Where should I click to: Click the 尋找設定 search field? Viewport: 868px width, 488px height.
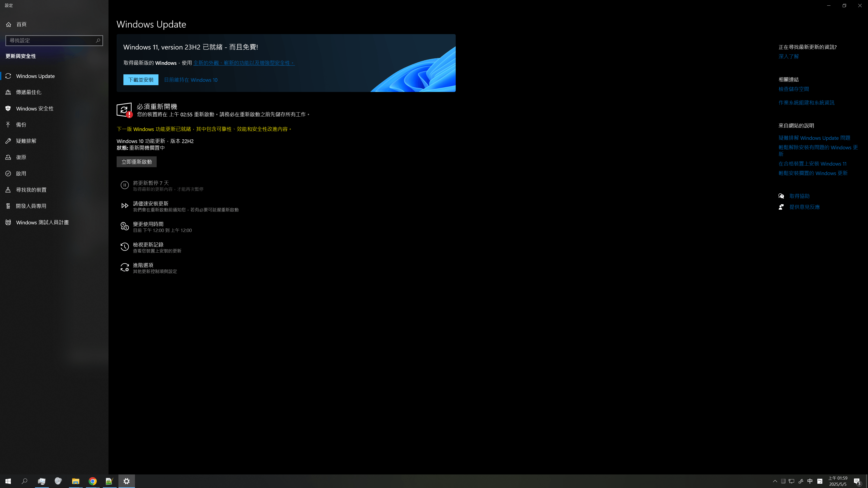pyautogui.click(x=51, y=40)
